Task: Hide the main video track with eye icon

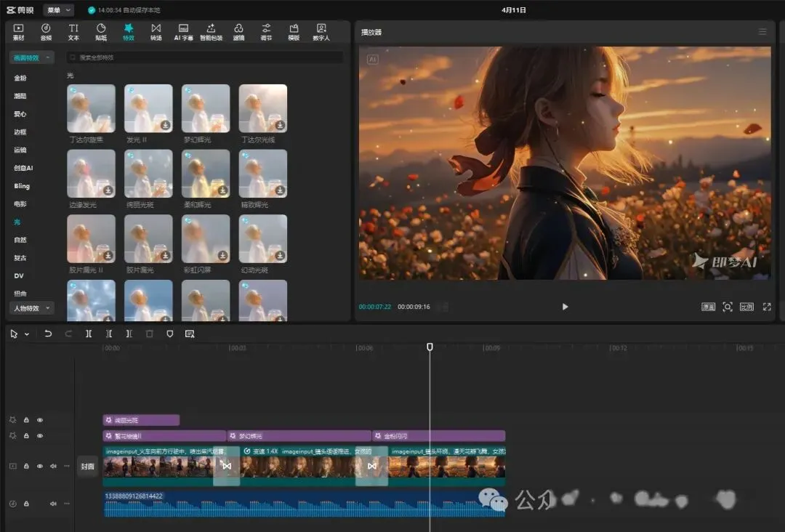Action: 40,466
